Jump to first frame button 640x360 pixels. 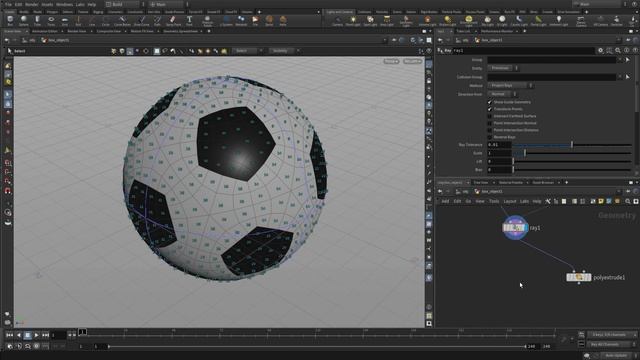pos(9,335)
